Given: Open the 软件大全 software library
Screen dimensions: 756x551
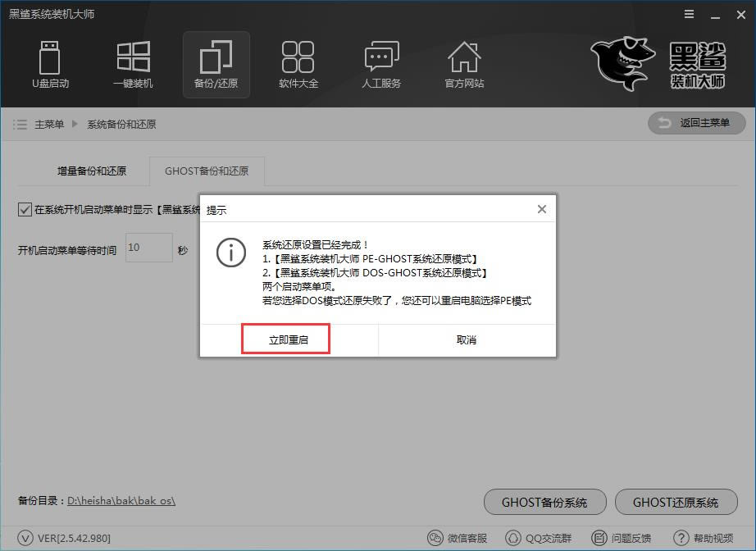Looking at the screenshot, I should pos(298,65).
